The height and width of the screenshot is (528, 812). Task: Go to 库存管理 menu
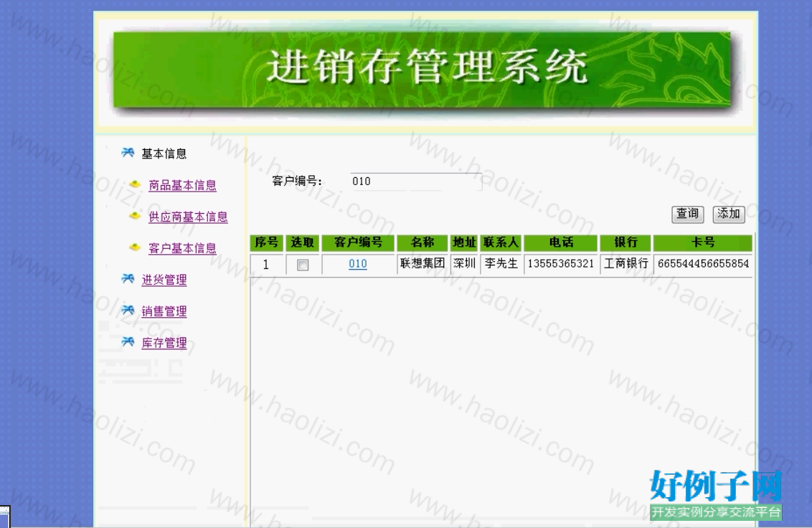(164, 344)
